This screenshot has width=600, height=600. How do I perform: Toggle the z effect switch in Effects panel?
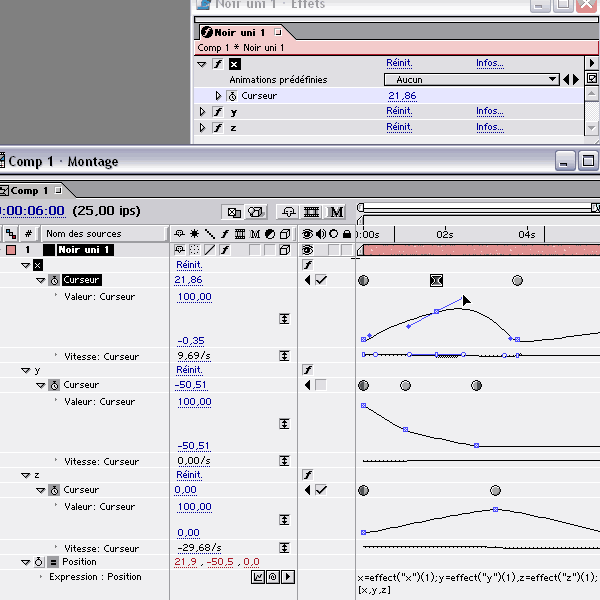[x=218, y=127]
